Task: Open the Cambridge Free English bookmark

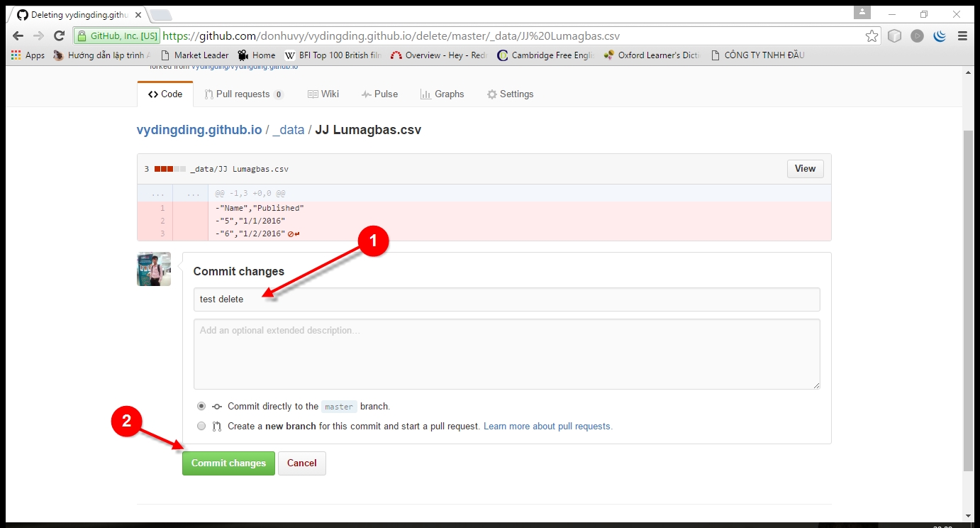Action: click(x=546, y=55)
